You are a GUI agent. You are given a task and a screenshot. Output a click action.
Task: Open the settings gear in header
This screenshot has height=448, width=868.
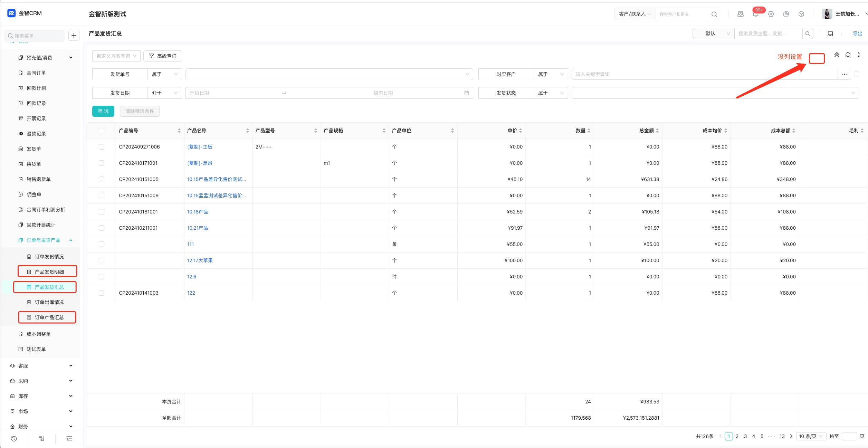(x=771, y=14)
